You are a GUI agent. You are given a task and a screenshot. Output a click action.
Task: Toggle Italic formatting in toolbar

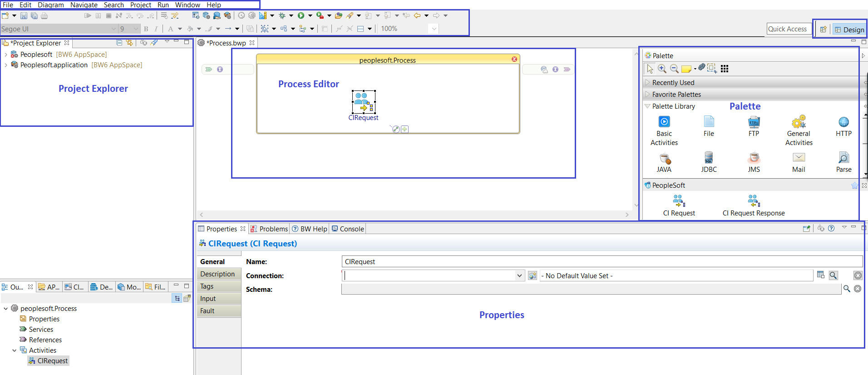tap(156, 29)
